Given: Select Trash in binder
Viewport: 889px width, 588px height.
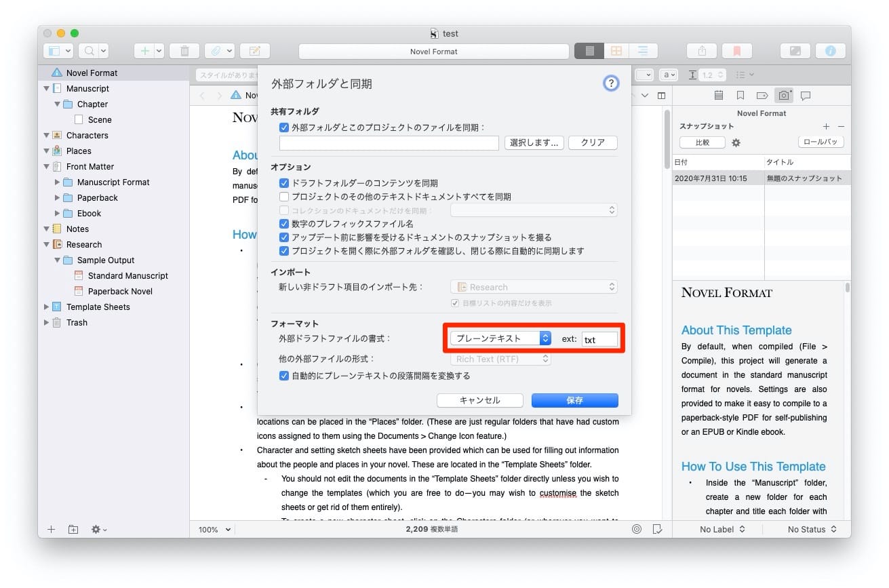Looking at the screenshot, I should 77,322.
